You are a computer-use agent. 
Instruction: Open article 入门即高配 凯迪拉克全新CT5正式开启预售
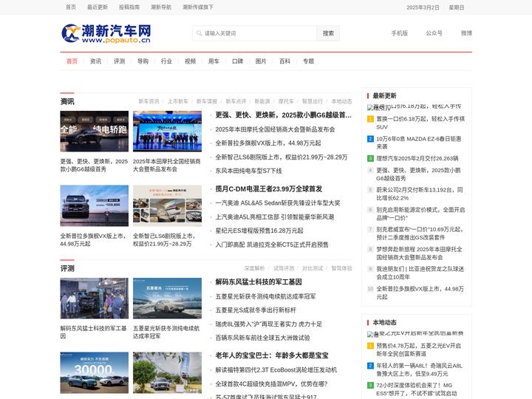pos(272,245)
